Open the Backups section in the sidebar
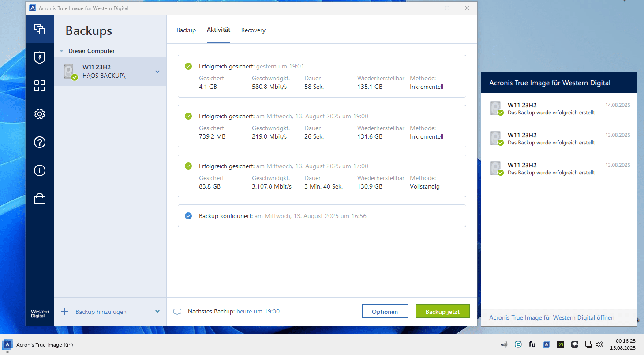 coord(40,29)
